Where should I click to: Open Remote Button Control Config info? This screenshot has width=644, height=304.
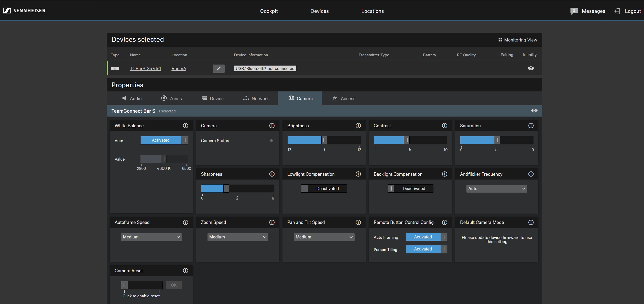pos(445,222)
